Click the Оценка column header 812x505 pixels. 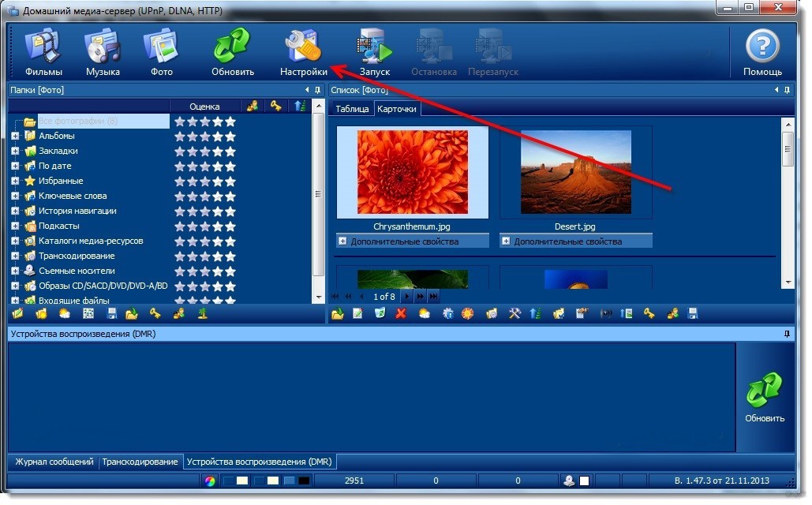click(204, 107)
